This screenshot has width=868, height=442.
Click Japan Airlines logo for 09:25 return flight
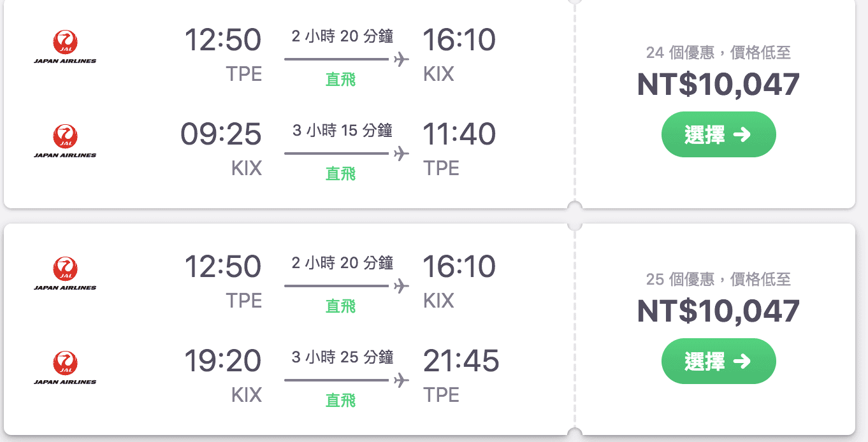65,141
